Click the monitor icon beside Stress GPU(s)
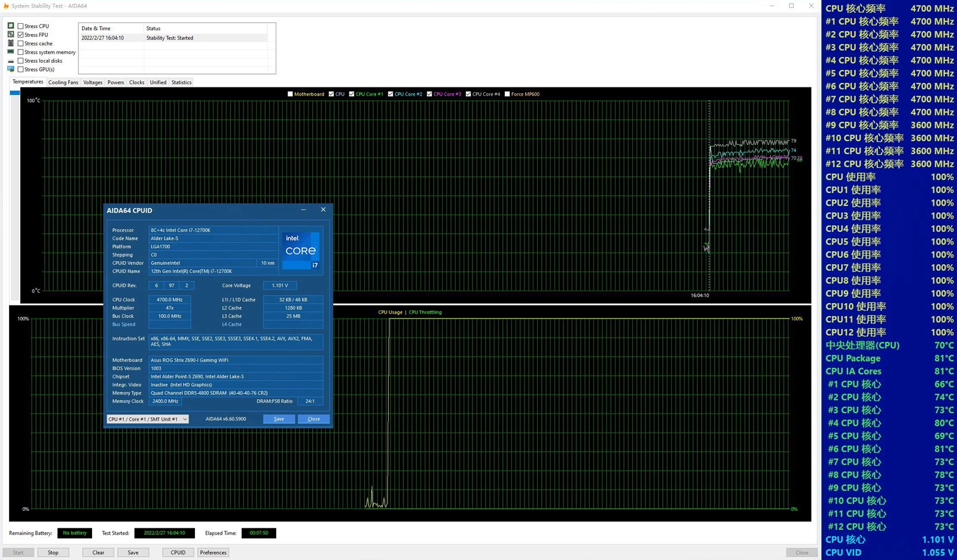Viewport: 957px width, 560px height. point(11,69)
